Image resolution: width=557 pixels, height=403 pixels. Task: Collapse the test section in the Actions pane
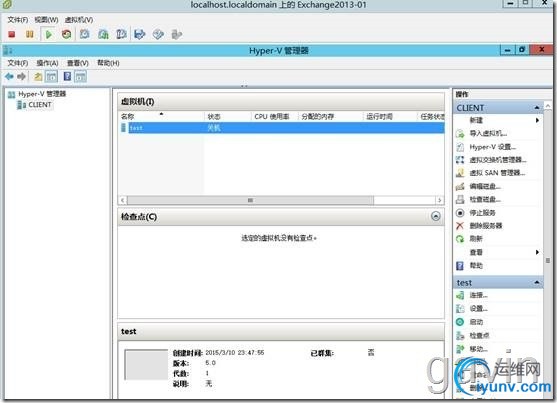point(537,283)
